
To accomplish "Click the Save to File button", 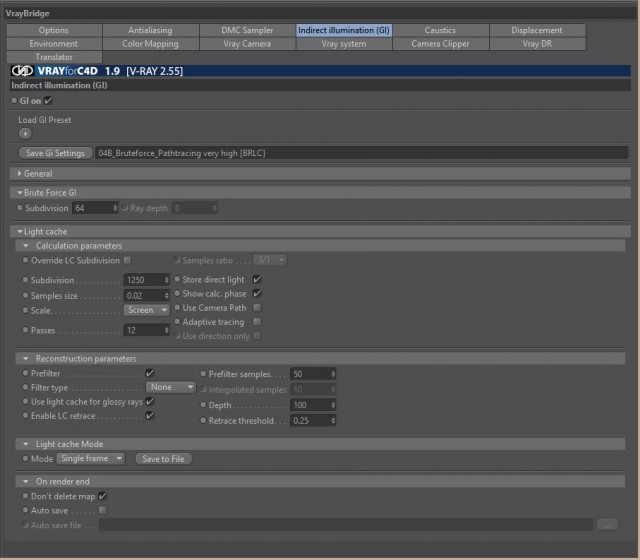I will click(163, 459).
